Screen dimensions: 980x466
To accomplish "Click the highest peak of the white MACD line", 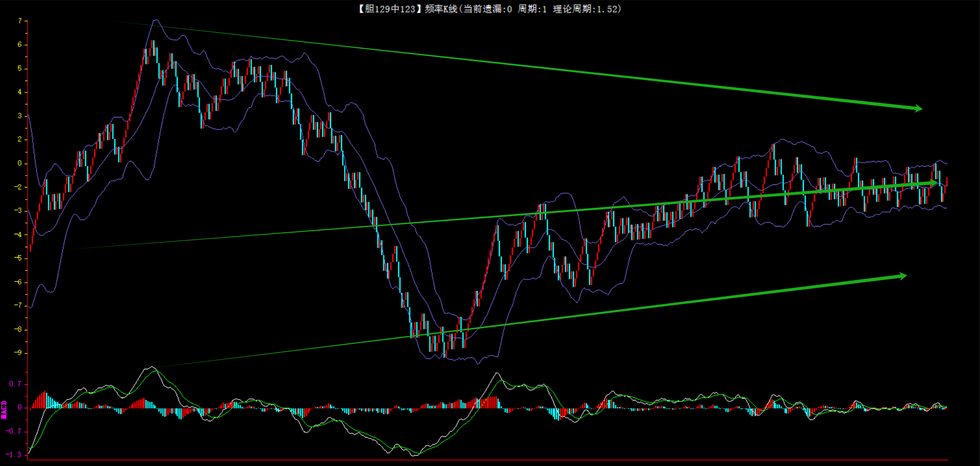I will coord(152,367).
